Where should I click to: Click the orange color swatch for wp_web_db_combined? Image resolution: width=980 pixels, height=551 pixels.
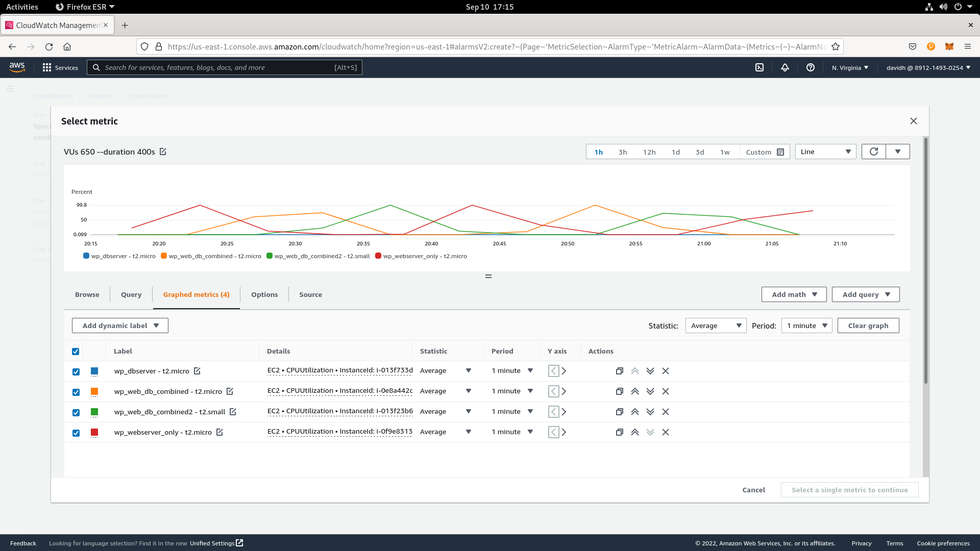[x=94, y=391]
